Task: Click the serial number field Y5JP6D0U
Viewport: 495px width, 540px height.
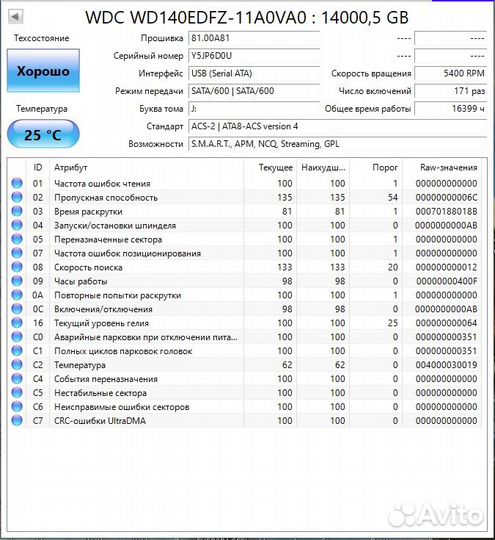Action: (x=254, y=56)
